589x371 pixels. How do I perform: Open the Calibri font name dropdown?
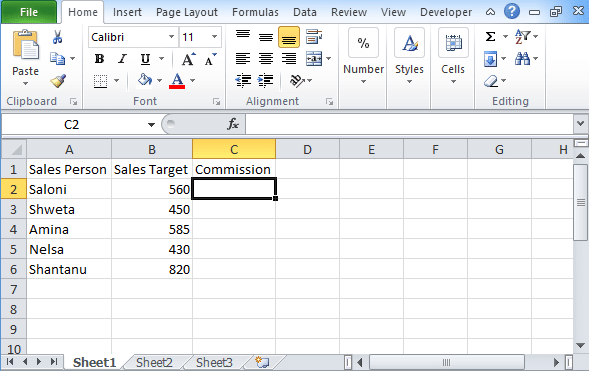(x=171, y=37)
